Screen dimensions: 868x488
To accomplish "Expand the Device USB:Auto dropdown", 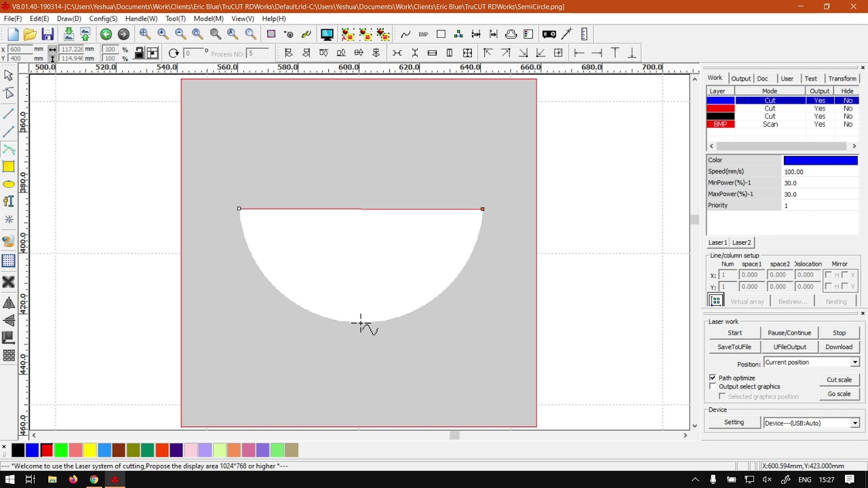I will pyautogui.click(x=854, y=423).
